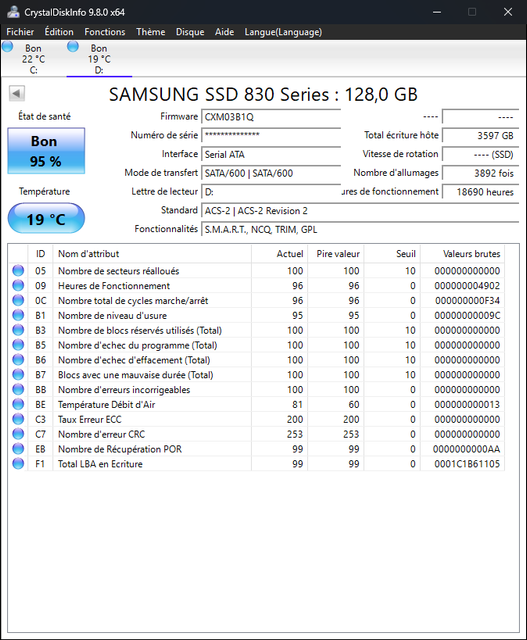This screenshot has height=640, width=527.
Task: Click the Standard field ACS-2 Revision 2
Action: 360,211
